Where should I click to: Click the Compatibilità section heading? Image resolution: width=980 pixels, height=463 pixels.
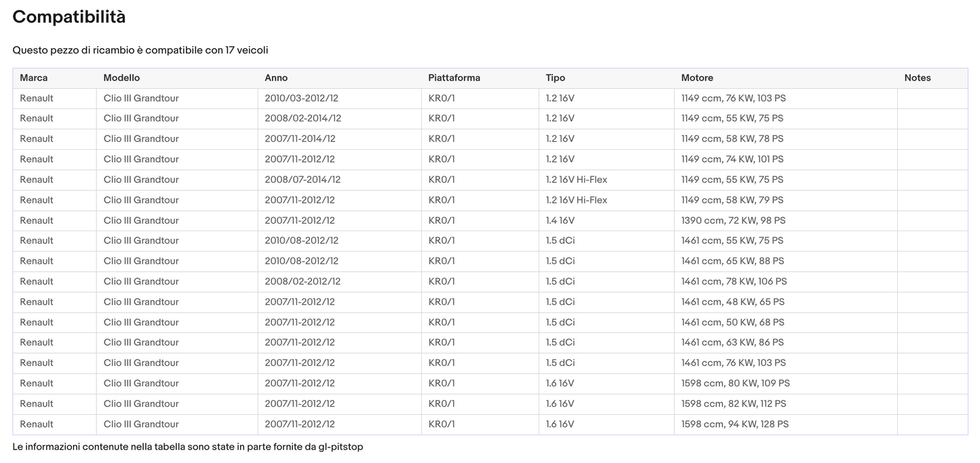[69, 18]
